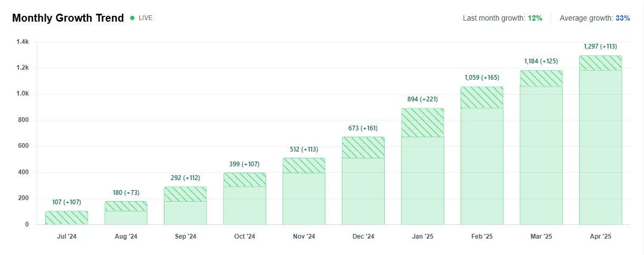Click the 894 (+221) data label
Viewport: 644px width, 255px height.
click(x=423, y=99)
